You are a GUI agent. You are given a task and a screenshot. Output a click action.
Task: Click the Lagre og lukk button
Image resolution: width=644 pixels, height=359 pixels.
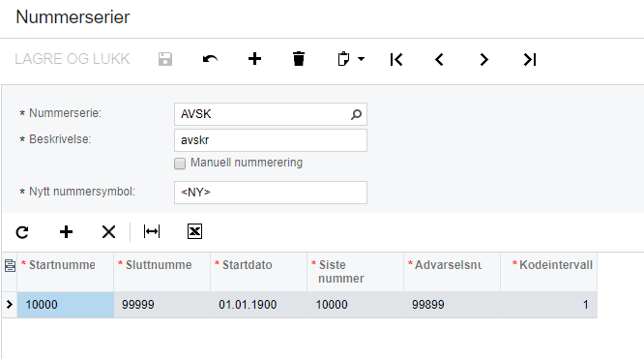[x=73, y=59]
